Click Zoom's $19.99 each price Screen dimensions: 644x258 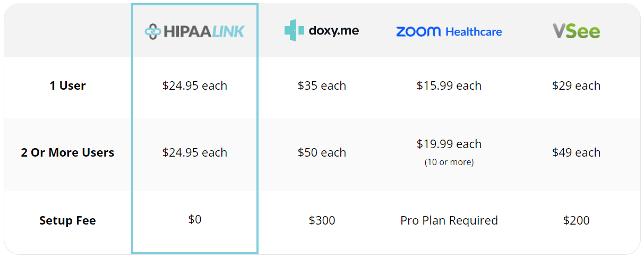[449, 144]
